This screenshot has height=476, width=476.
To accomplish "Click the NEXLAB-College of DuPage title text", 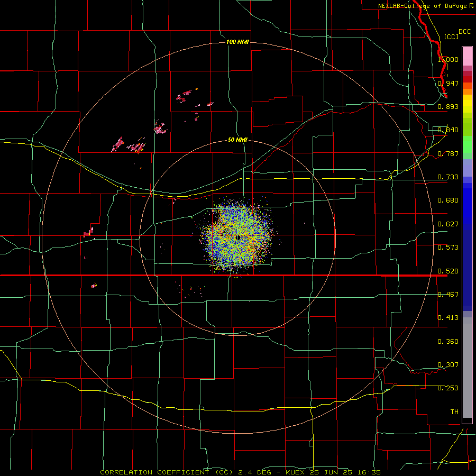I will coord(426,6).
